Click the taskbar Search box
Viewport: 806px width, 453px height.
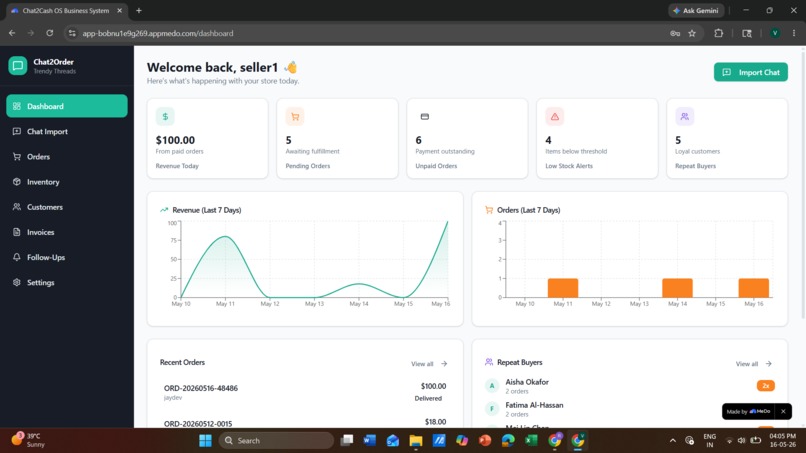pos(276,441)
